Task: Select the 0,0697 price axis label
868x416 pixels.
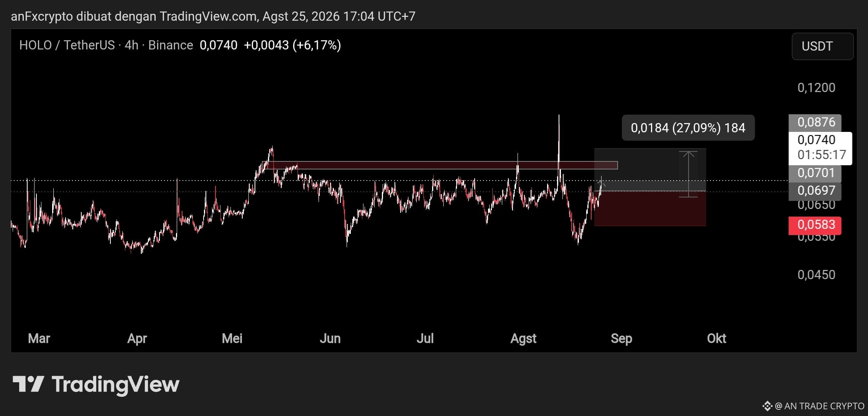Action: [x=815, y=191]
